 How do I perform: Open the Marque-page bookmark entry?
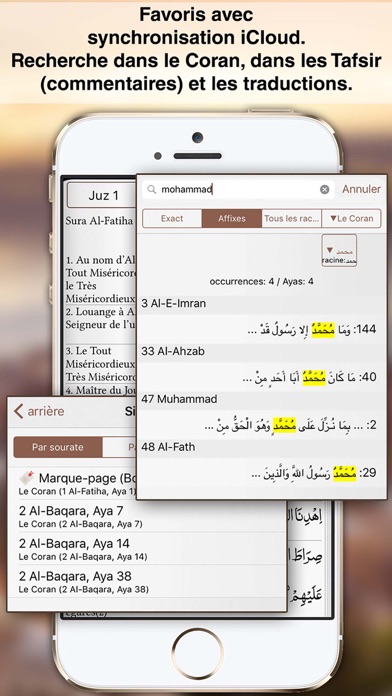(78, 483)
